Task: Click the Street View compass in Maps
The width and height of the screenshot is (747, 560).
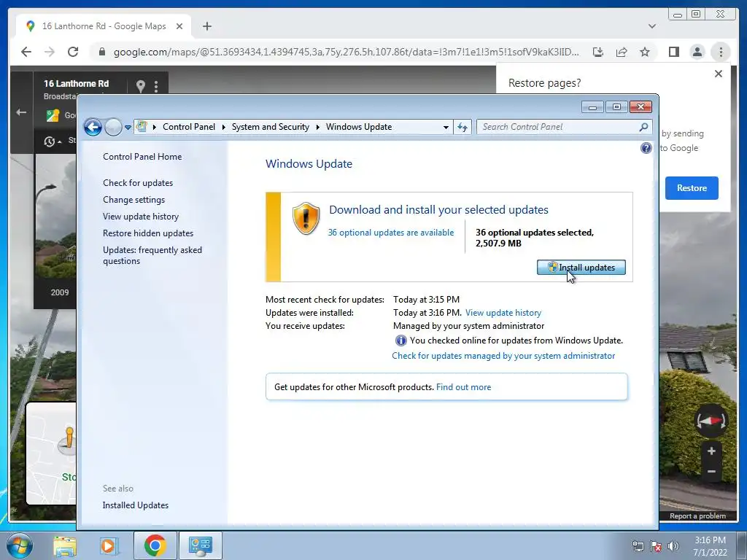Action: point(711,421)
